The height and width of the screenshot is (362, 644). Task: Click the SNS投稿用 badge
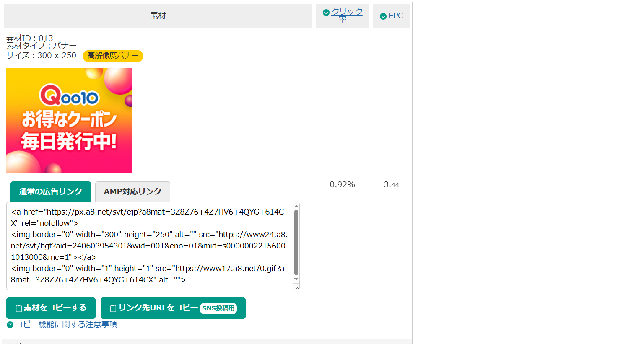218,308
